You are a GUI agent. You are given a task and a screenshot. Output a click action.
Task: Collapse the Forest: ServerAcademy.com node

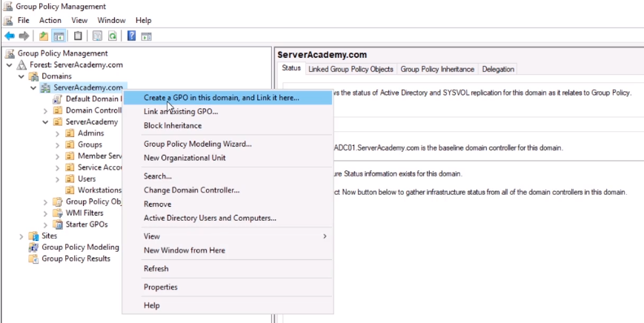point(10,64)
